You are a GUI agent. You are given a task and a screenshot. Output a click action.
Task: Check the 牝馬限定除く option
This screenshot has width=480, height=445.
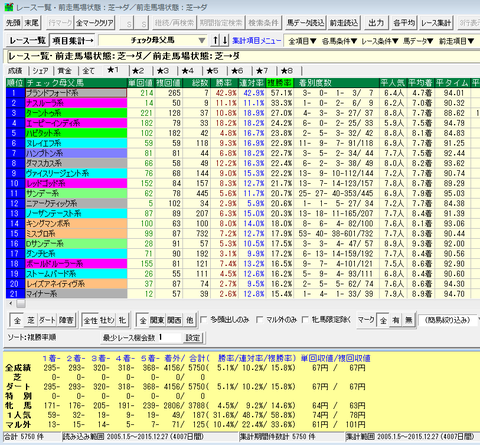305,320
